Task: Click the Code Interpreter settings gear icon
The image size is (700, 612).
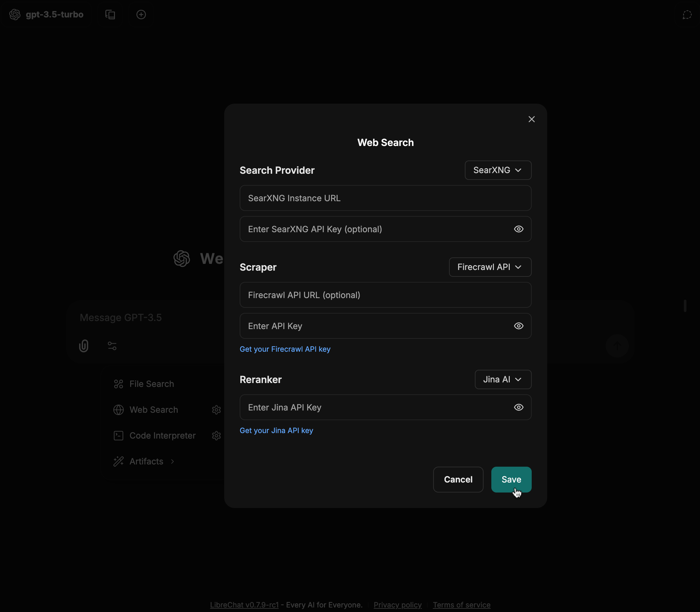Action: point(217,435)
